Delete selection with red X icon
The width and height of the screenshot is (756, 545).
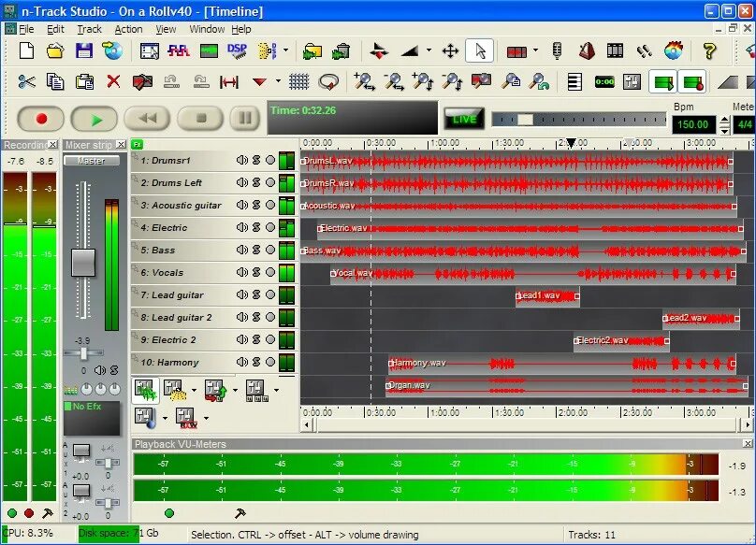click(113, 81)
